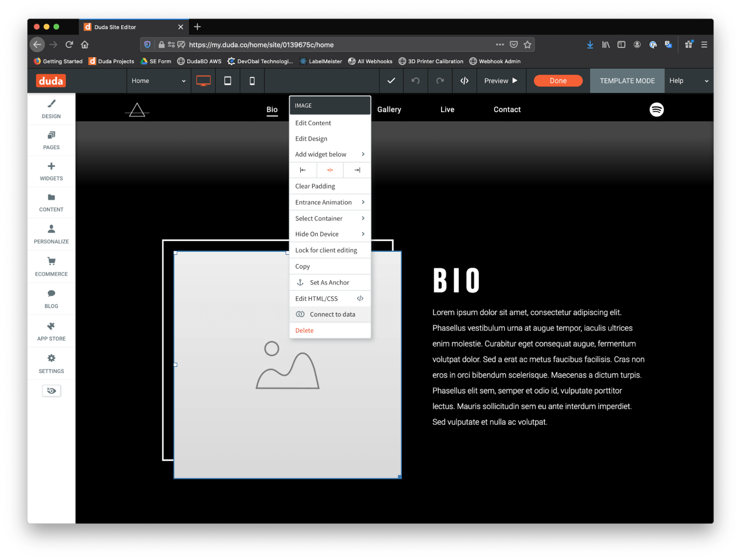741x560 pixels.
Task: Open developer mode code icon in toolbar
Action: point(464,81)
